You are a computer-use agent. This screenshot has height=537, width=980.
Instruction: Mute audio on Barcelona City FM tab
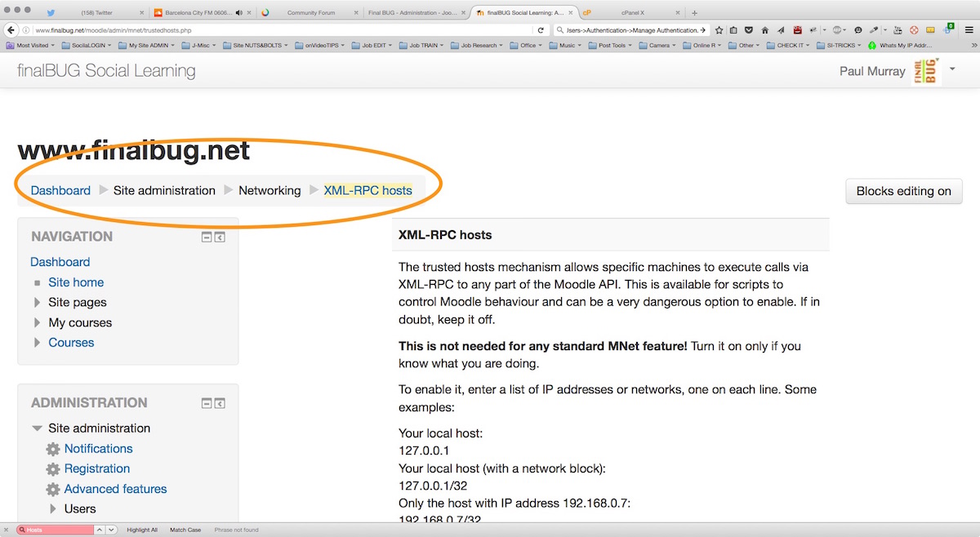tap(239, 13)
